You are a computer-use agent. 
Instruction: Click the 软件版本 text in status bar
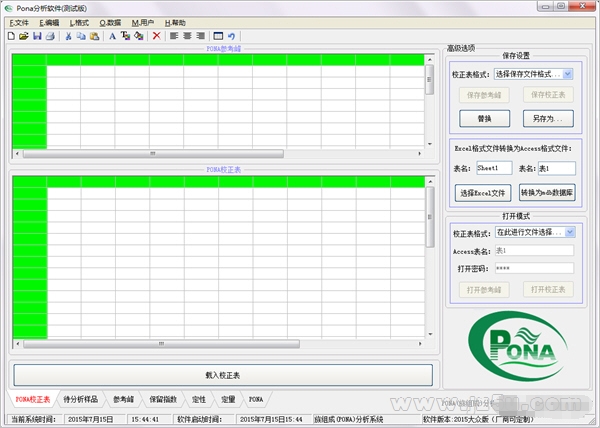point(478,420)
